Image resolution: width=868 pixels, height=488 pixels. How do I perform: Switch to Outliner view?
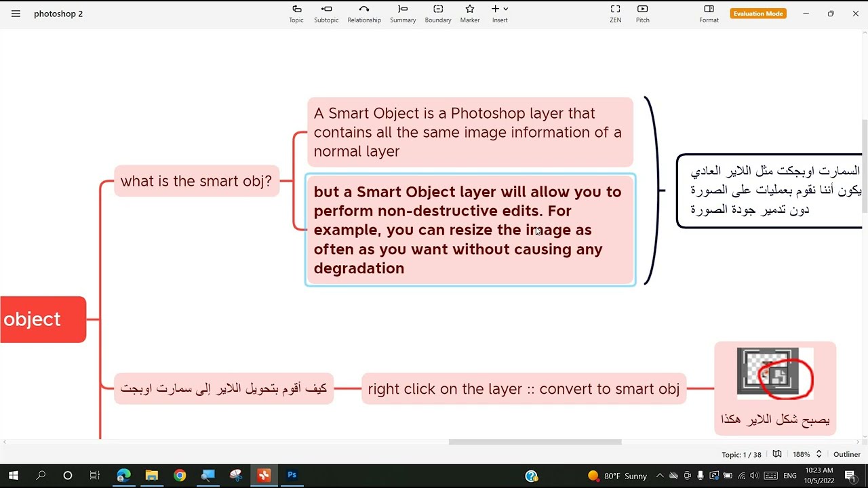847,454
